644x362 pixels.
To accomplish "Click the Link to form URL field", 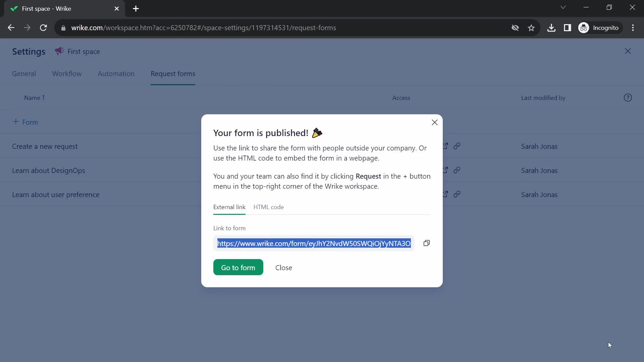I will pyautogui.click(x=314, y=243).
